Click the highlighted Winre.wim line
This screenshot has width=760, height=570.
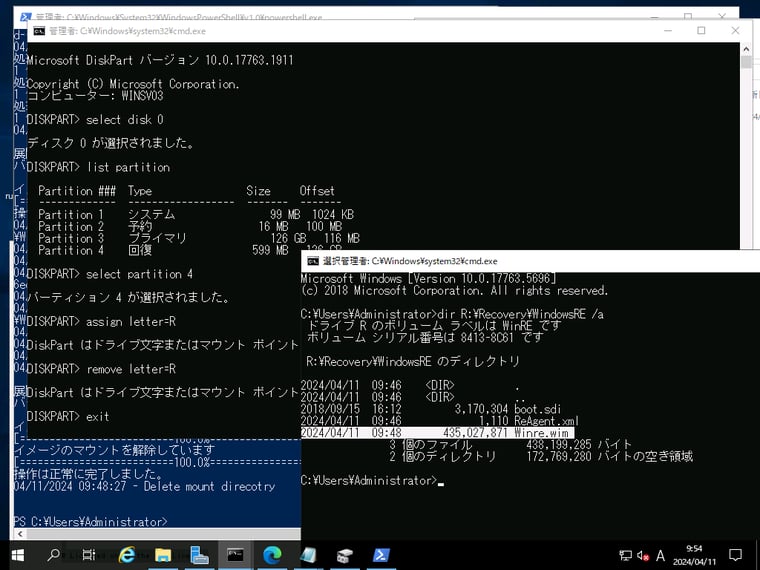pyautogui.click(x=438, y=432)
